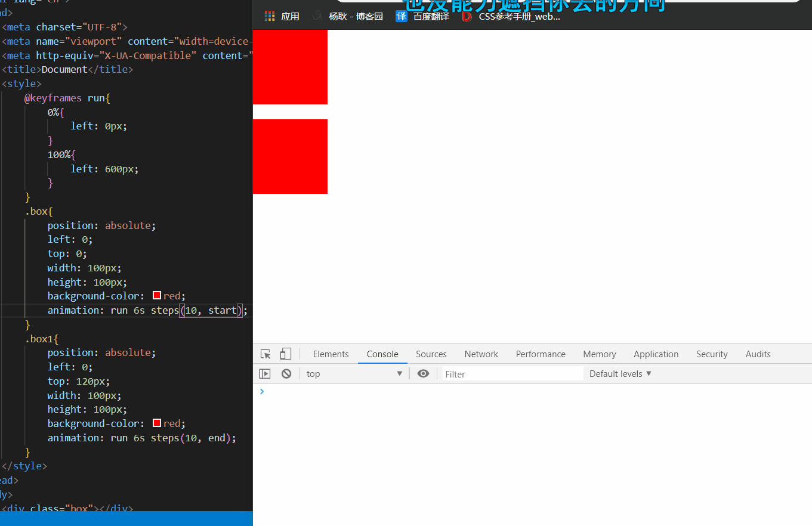812x526 pixels.
Task: Select the Application tab
Action: coord(656,354)
